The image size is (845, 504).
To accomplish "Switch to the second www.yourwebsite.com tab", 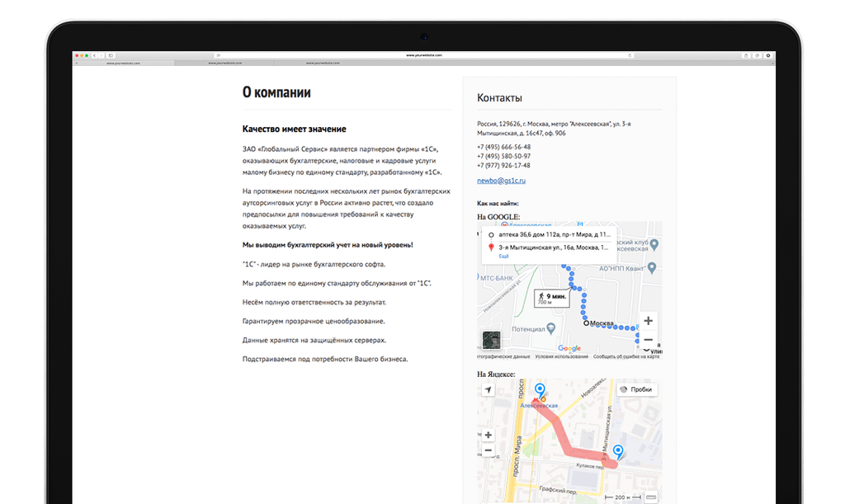I will click(224, 63).
